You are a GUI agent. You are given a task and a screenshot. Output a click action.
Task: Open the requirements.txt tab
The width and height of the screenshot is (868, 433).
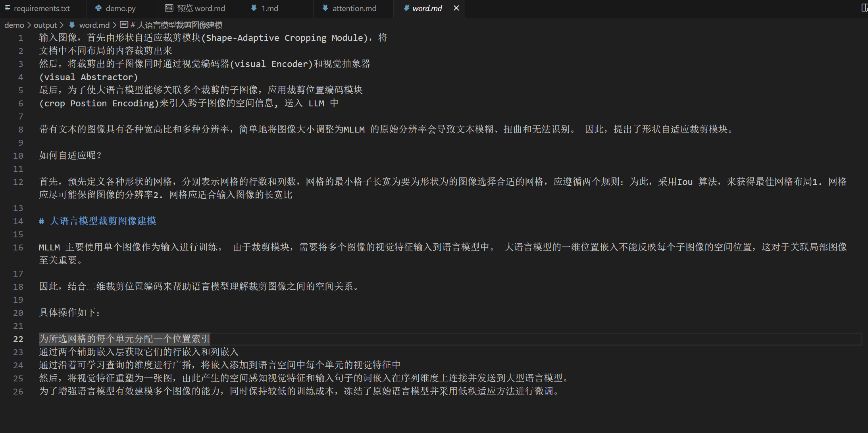(x=42, y=8)
